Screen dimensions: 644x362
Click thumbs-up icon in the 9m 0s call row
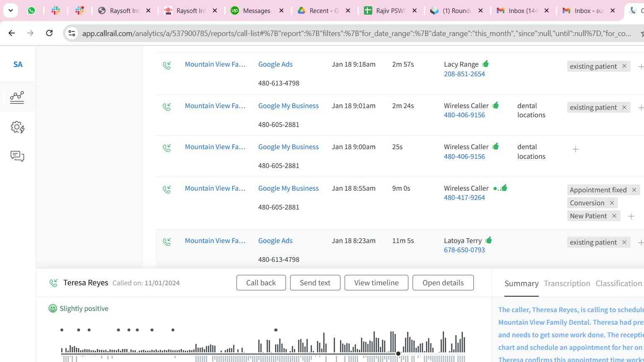click(504, 188)
